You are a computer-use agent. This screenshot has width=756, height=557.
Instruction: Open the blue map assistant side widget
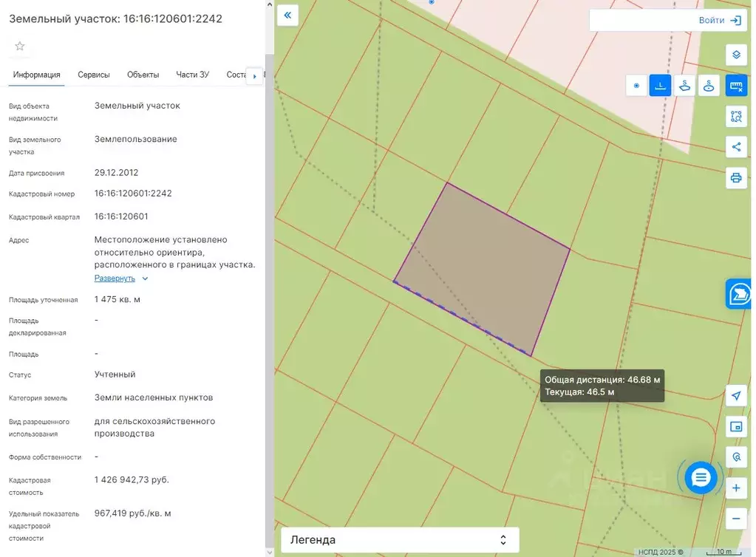point(739,293)
